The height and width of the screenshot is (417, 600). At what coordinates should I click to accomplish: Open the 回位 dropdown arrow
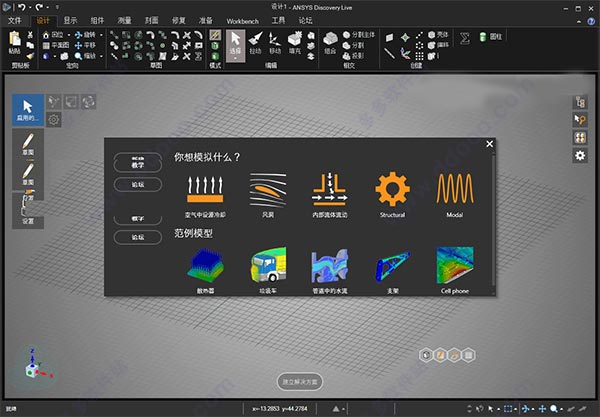[x=69, y=35]
